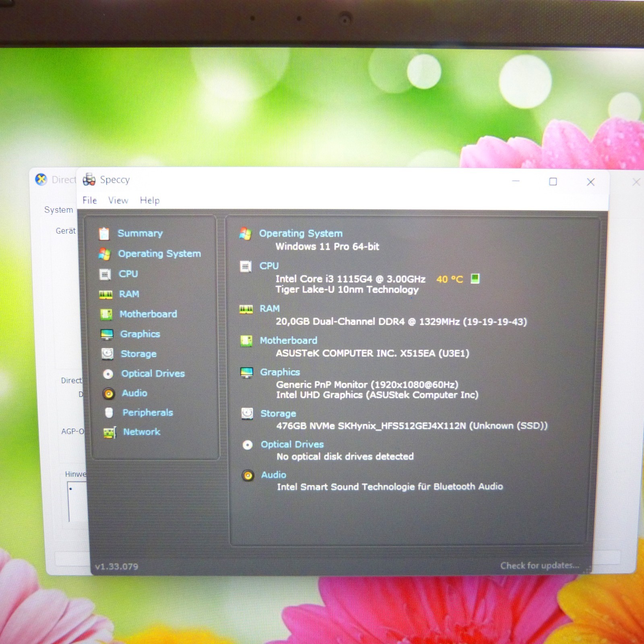The image size is (644, 644).
Task: Maximize the Speccy window
Action: click(553, 182)
